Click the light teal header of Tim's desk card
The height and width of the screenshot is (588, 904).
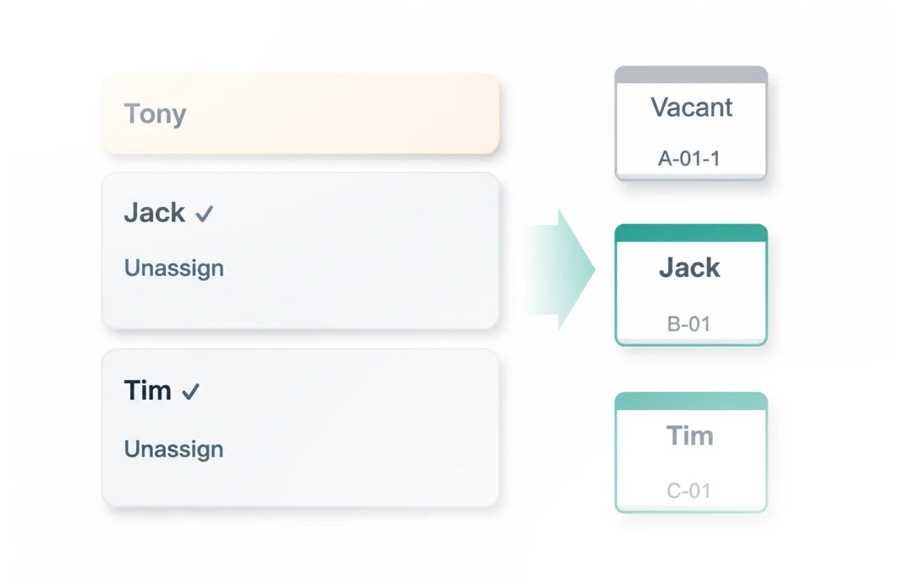click(691, 401)
